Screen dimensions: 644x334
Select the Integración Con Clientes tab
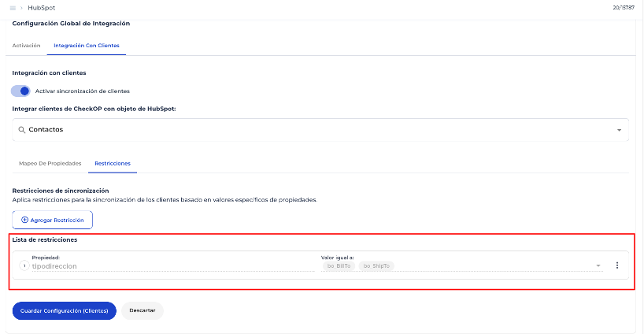[87, 46]
